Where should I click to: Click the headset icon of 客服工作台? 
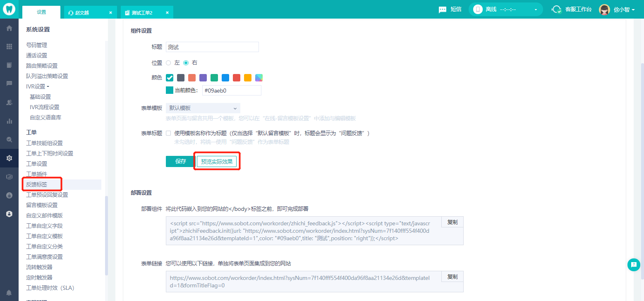click(557, 9)
